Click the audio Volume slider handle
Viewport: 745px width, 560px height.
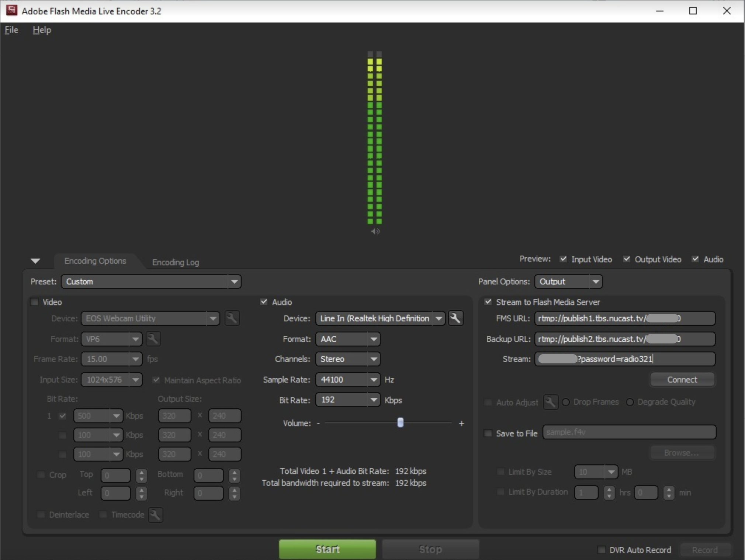(400, 423)
